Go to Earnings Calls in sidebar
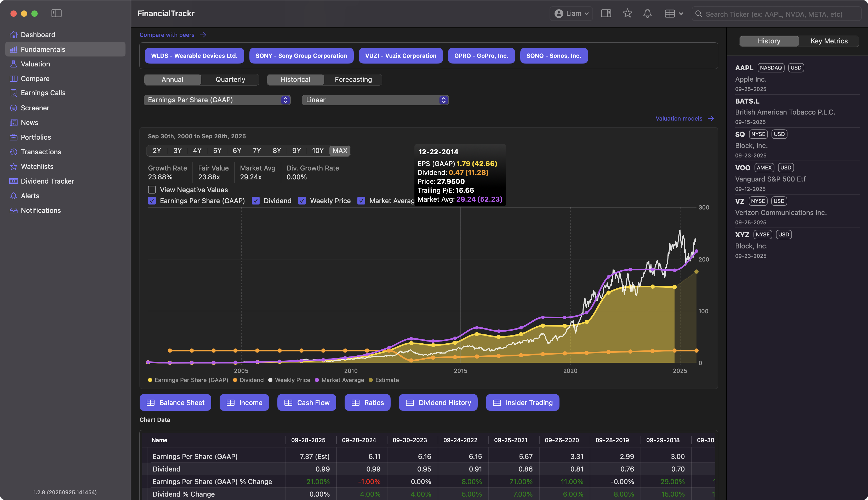This screenshot has width=868, height=500. (x=43, y=93)
